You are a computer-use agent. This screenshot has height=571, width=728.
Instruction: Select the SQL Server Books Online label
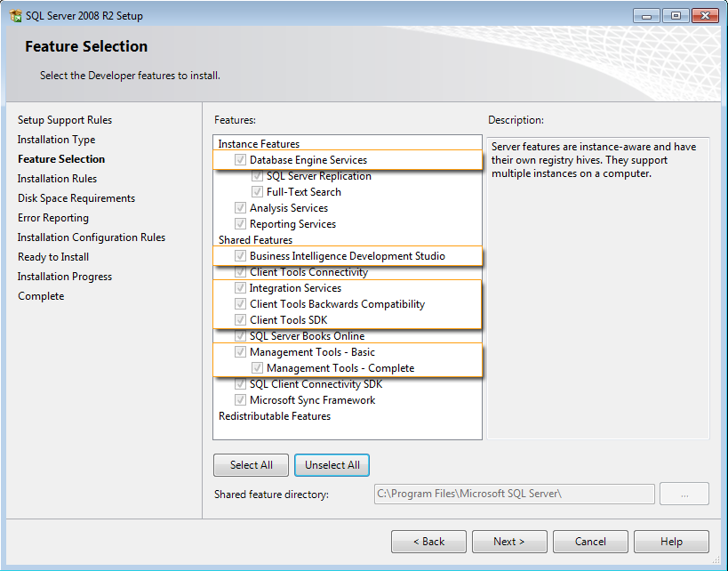(307, 336)
